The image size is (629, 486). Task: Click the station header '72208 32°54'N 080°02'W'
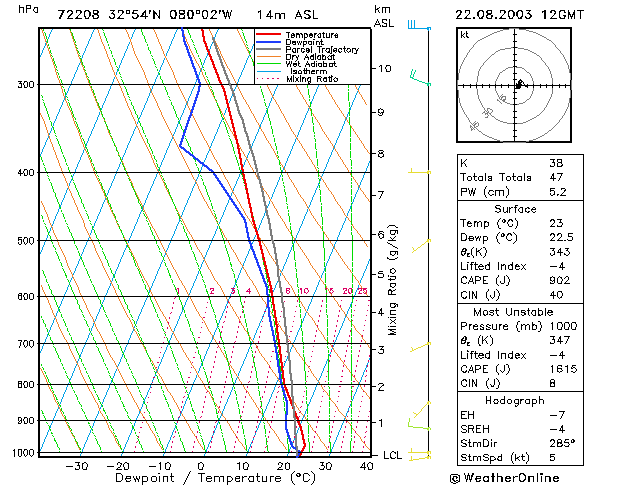[145, 15]
